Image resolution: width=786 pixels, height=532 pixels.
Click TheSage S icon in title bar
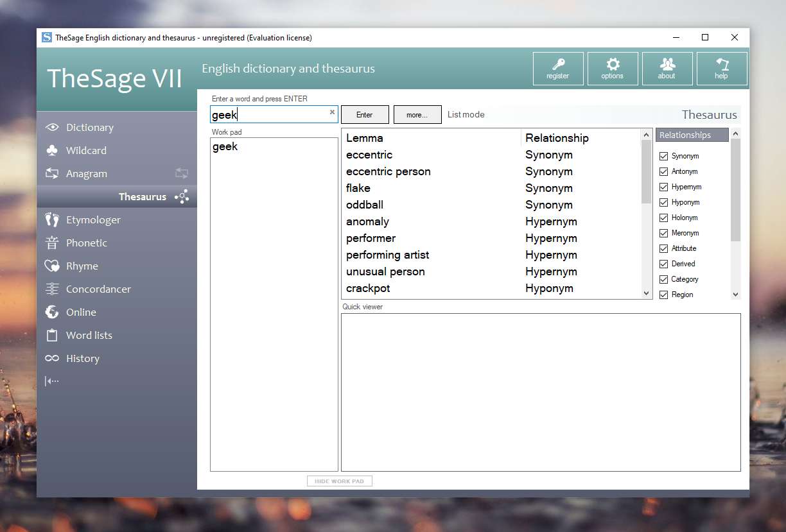(x=47, y=37)
